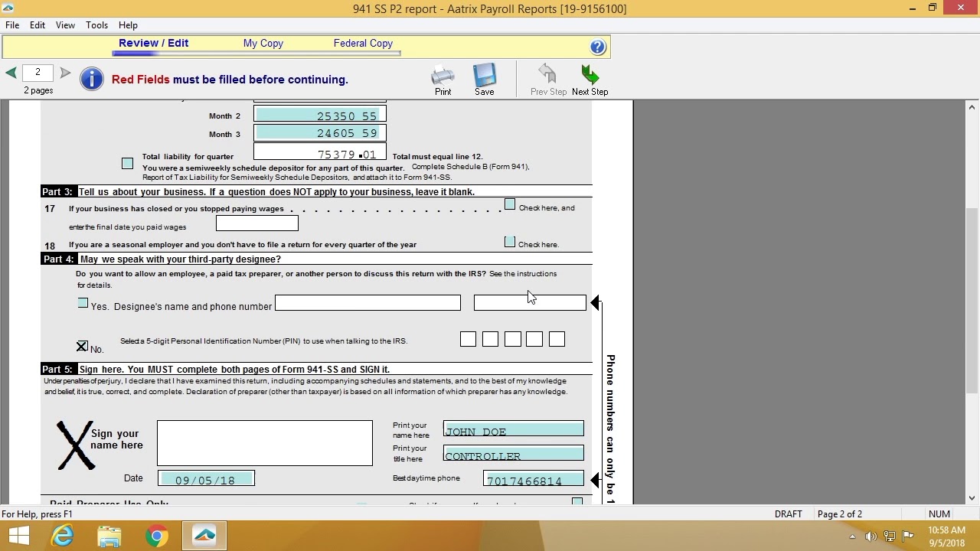
Task: Select the Aatrix app in the taskbar
Action: tap(204, 536)
